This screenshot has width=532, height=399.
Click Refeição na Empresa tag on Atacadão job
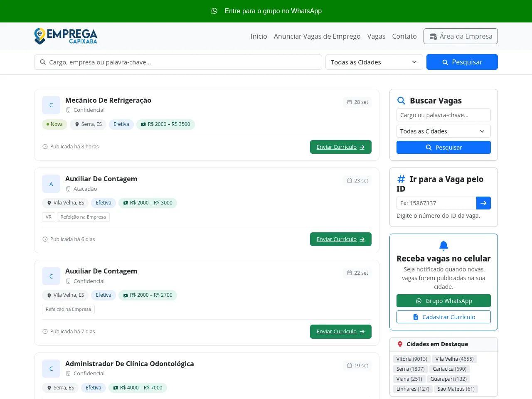(x=83, y=217)
